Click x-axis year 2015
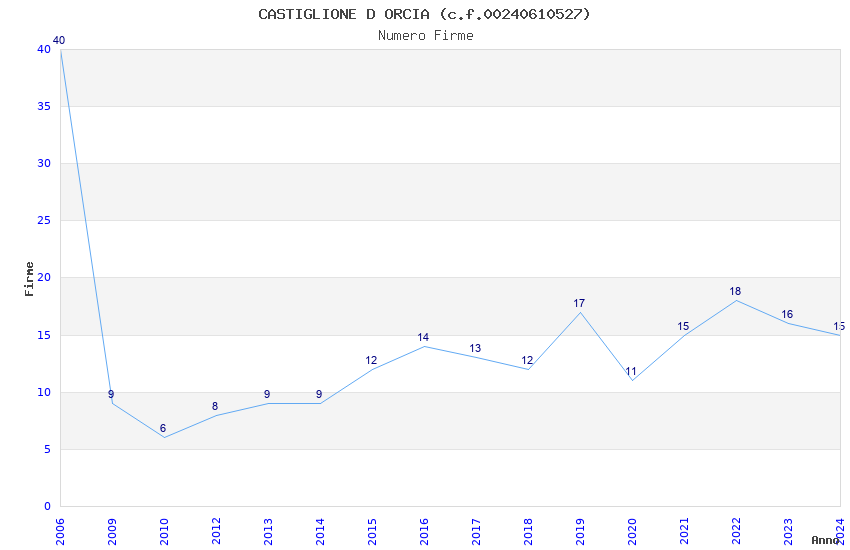This screenshot has height=550, width=850. point(372,531)
